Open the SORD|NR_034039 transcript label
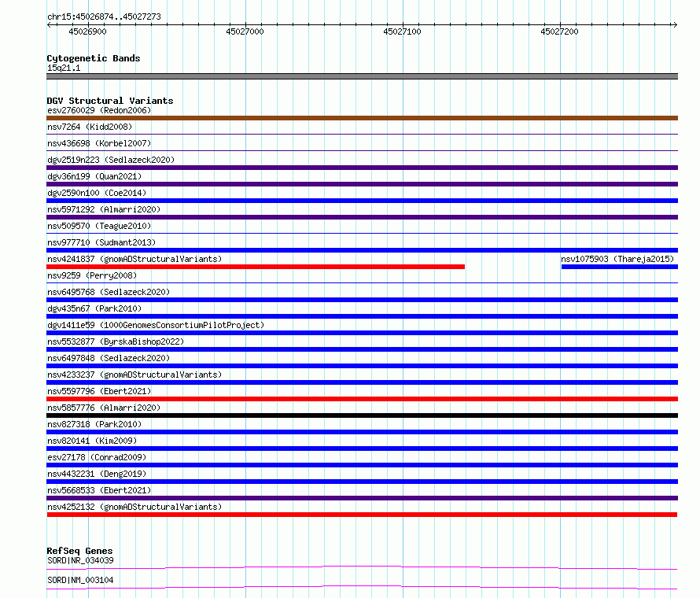The width and height of the screenshot is (700, 598). 80,560
